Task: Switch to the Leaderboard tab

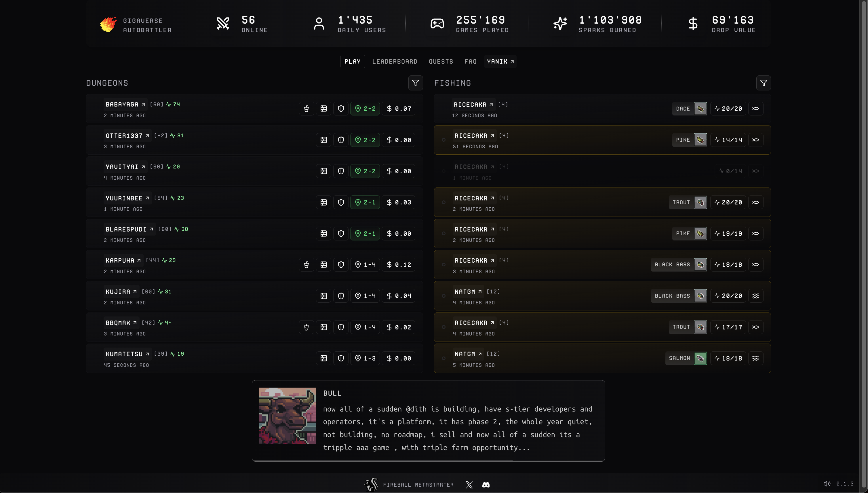Action: 395,61
